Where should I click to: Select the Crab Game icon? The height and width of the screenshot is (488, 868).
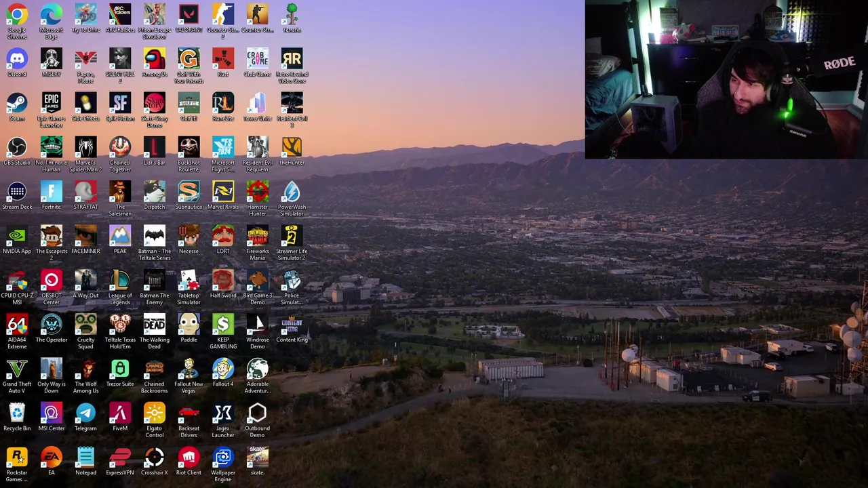point(257,58)
